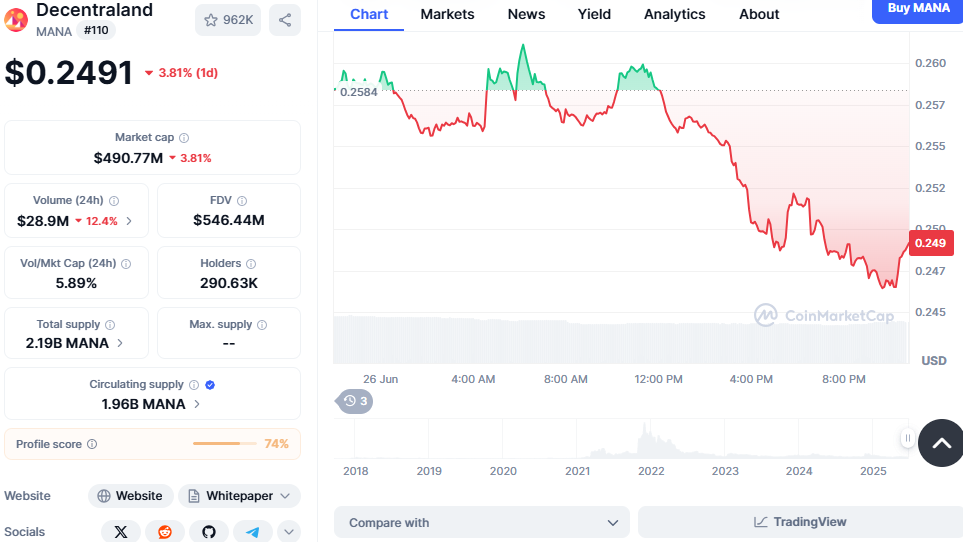Show info tooltip for Circulating supply
963x542 pixels.
(x=194, y=385)
